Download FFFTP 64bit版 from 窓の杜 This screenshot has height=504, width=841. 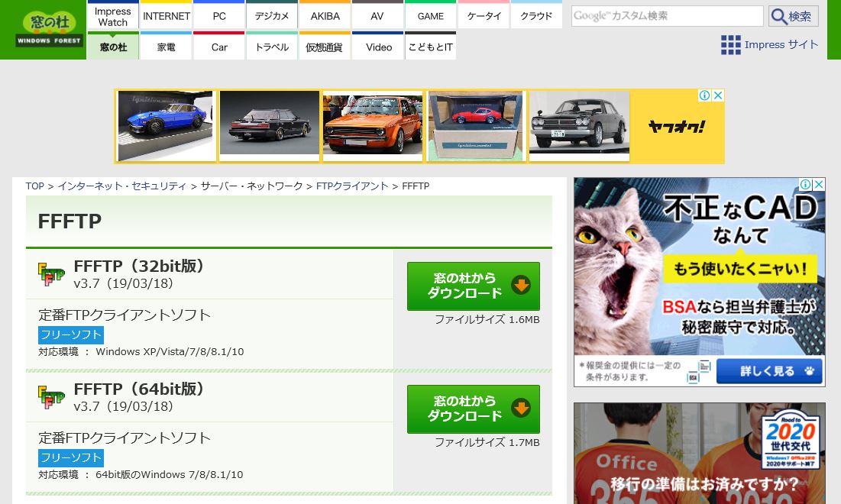pos(474,409)
